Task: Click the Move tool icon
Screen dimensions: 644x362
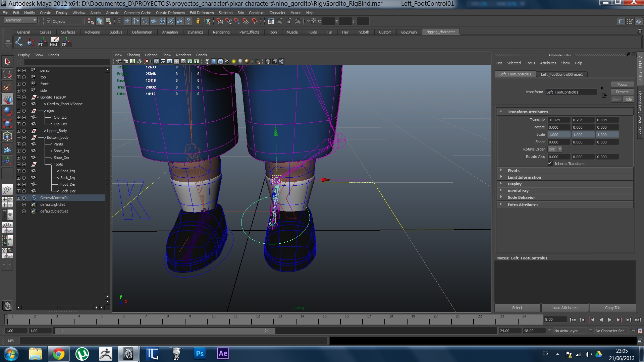Action: click(x=7, y=99)
